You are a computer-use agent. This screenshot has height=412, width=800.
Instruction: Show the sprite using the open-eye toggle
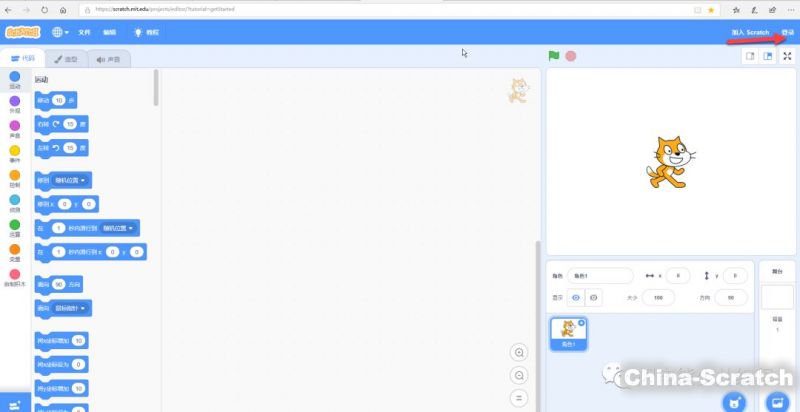(x=575, y=298)
